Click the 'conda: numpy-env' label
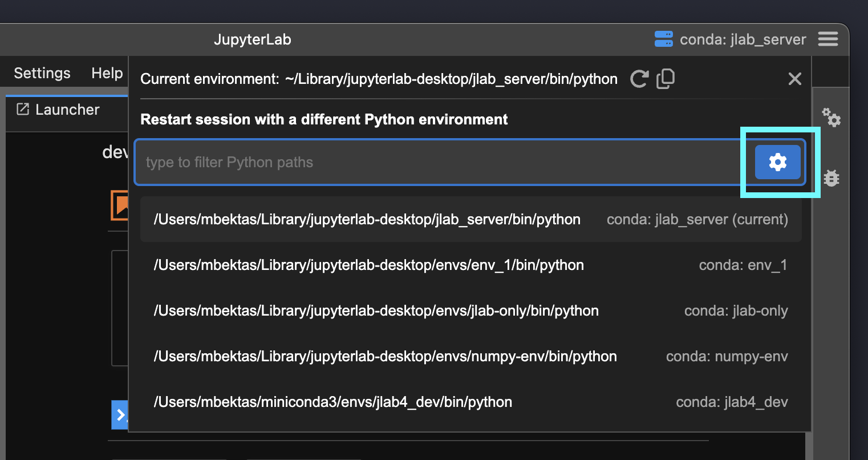868x460 pixels. (x=727, y=356)
